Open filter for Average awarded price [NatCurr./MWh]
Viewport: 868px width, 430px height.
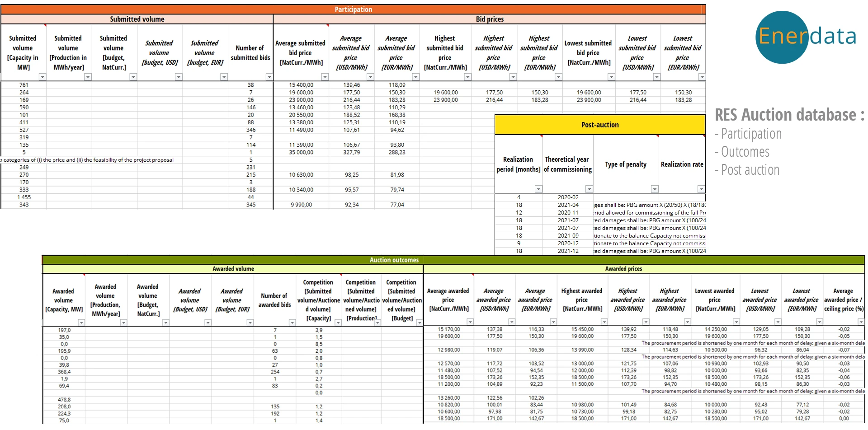click(470, 322)
